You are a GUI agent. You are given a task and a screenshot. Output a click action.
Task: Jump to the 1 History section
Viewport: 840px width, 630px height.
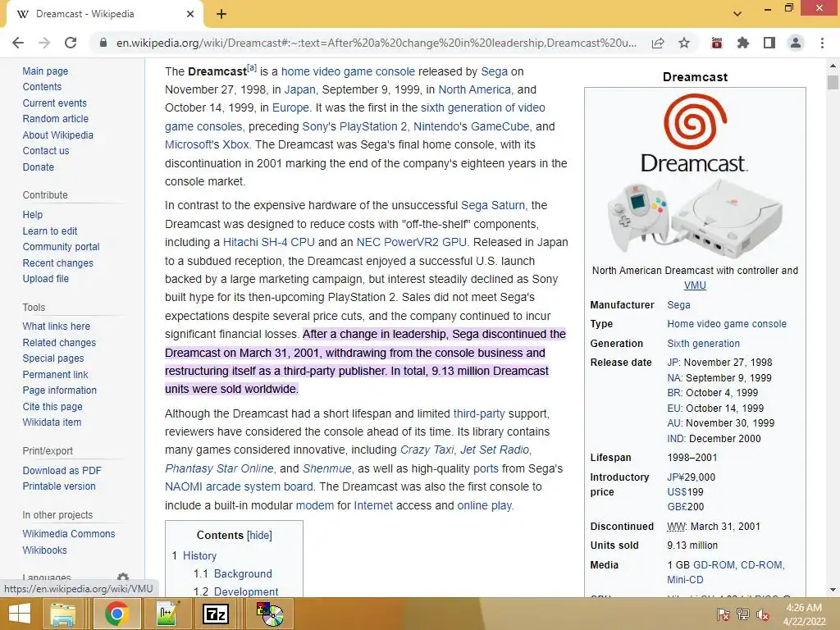pyautogui.click(x=199, y=555)
